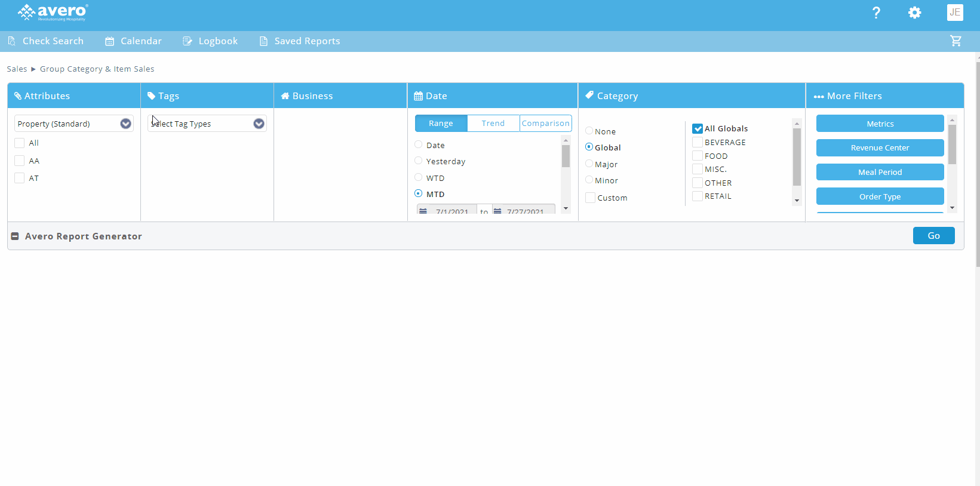Uncheck the All Globals checkbox
The height and width of the screenshot is (486, 980).
point(697,128)
